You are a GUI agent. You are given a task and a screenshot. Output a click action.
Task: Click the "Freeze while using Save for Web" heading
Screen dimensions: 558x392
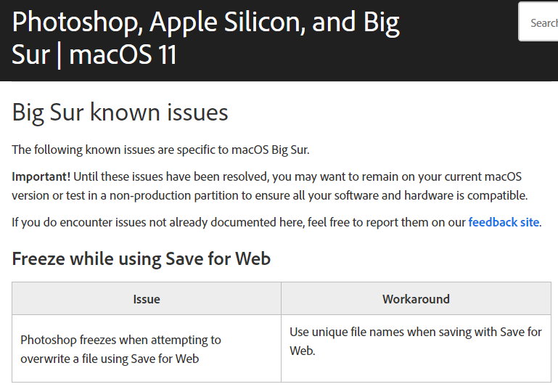(x=141, y=259)
